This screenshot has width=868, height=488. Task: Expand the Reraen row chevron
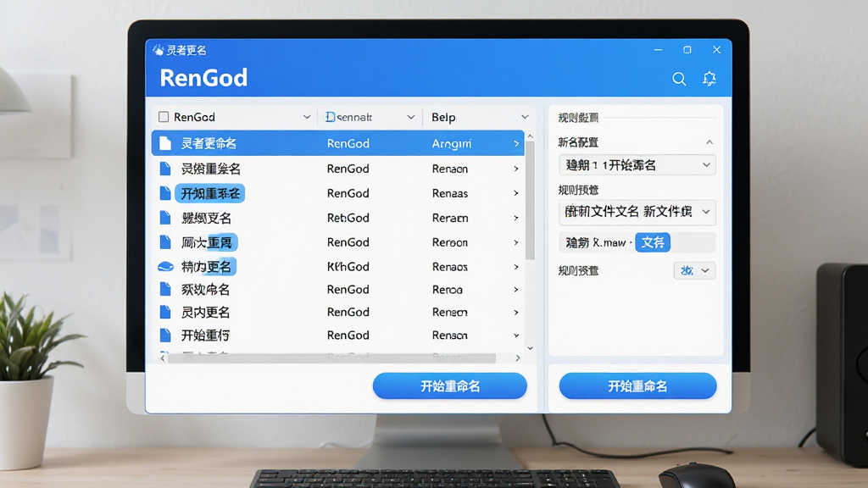[x=516, y=218]
